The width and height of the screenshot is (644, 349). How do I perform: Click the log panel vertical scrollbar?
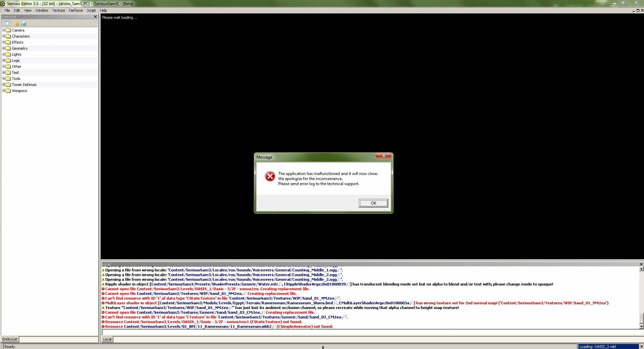pos(641,297)
